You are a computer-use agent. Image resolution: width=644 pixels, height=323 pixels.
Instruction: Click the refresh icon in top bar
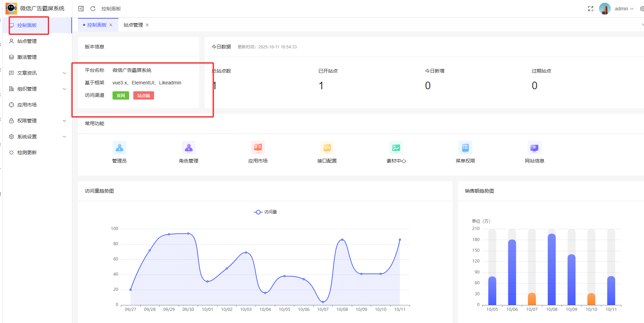(x=93, y=9)
